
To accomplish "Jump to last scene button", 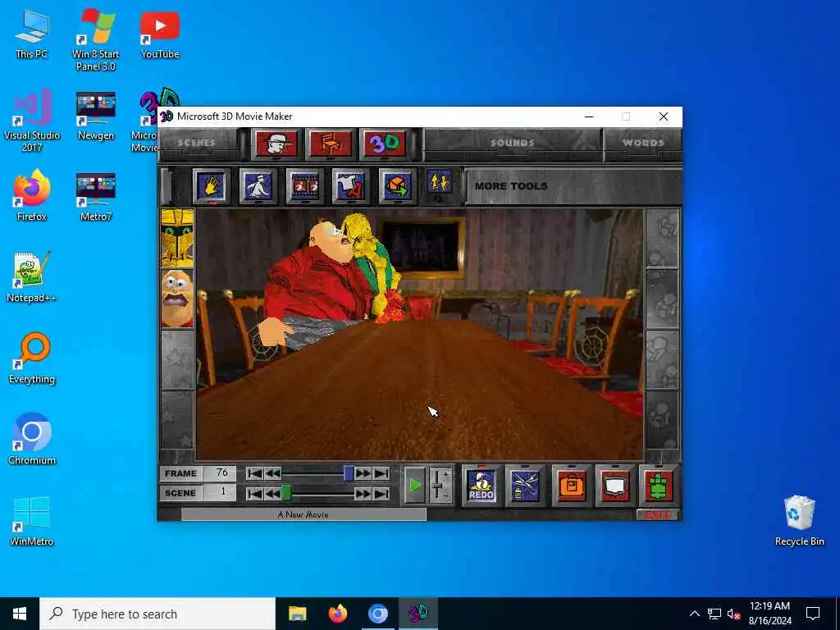I will (381, 493).
